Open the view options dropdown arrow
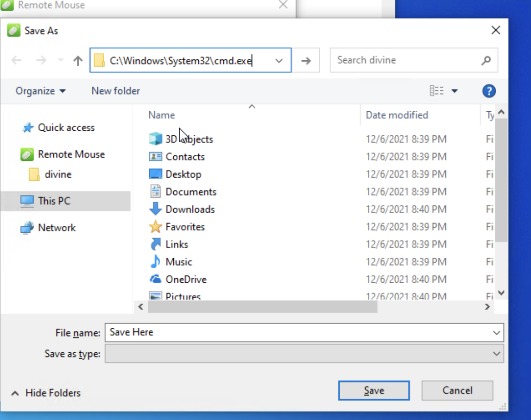The height and width of the screenshot is (420, 531). click(455, 91)
